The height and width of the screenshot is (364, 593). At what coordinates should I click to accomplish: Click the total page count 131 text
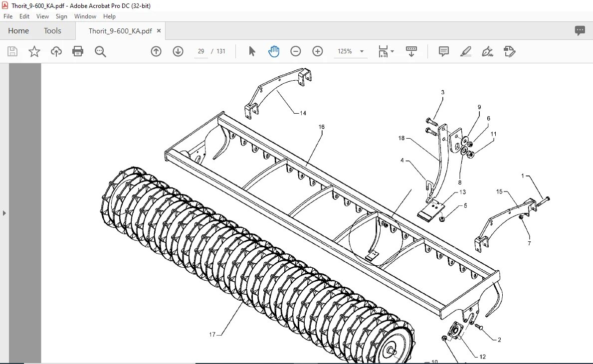pyautogui.click(x=221, y=51)
